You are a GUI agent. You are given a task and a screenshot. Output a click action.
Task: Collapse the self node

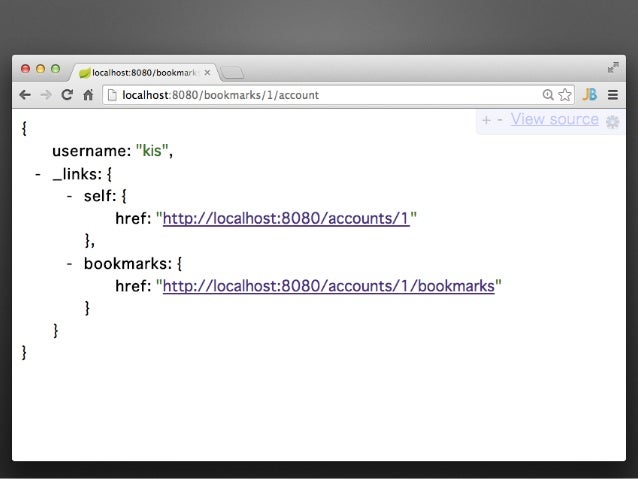click(70, 196)
